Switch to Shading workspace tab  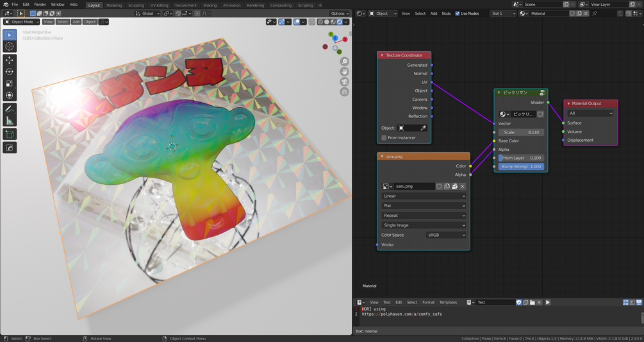[x=210, y=5]
